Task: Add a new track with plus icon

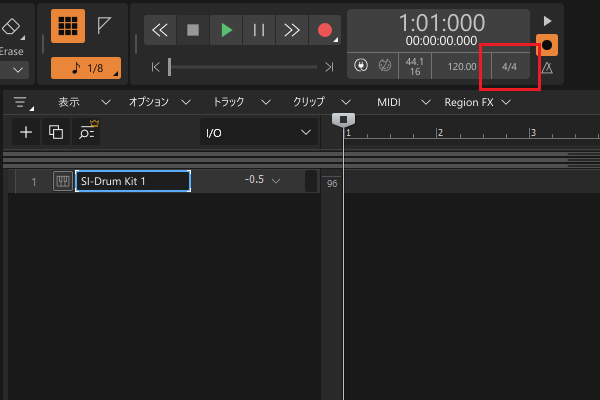Action: click(26, 132)
